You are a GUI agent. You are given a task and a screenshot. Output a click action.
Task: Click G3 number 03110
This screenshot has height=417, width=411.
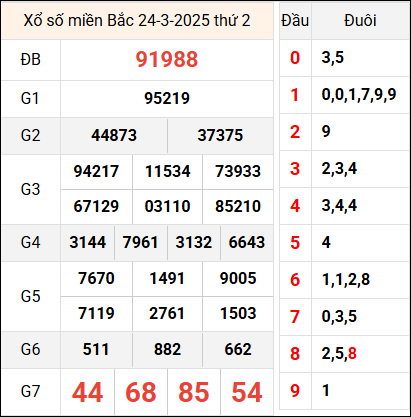tap(167, 206)
